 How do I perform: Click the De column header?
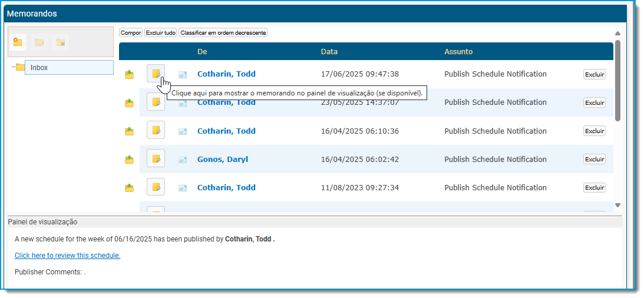pyautogui.click(x=202, y=52)
